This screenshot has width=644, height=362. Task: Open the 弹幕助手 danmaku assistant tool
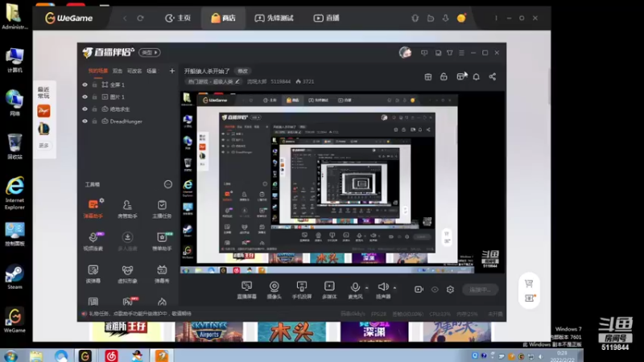(x=93, y=208)
